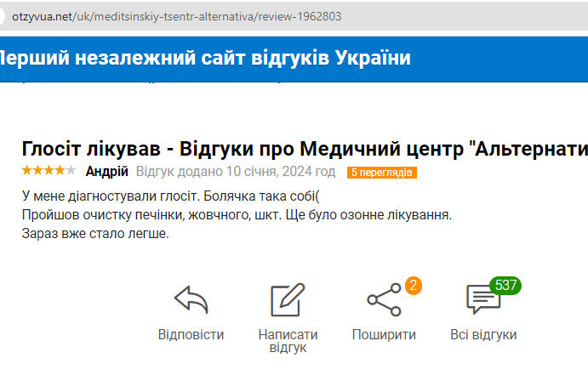Viewport: 588px width, 392px height.
Task: Click the line Зараз вже стало легше
Action: (95, 234)
